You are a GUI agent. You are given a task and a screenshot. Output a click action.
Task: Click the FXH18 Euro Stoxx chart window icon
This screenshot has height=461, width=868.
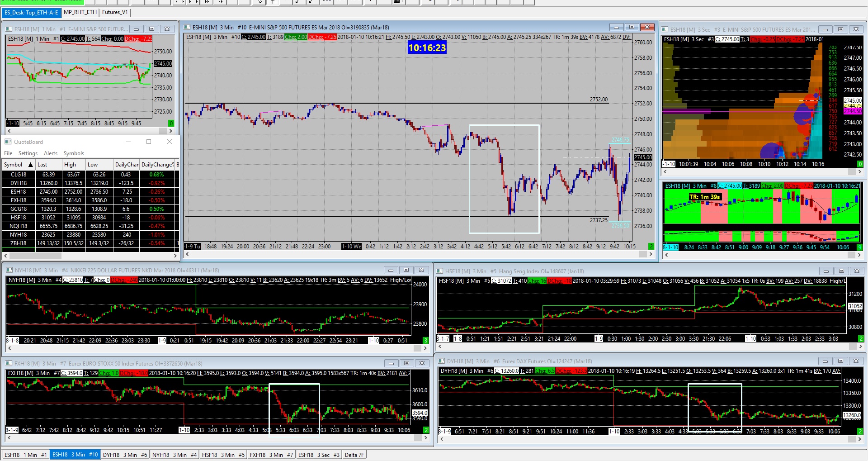9,363
